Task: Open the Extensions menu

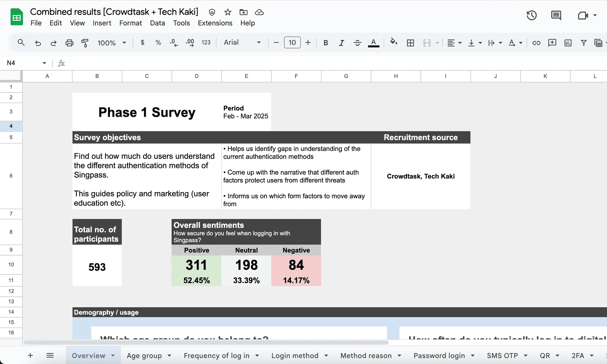Action: tap(215, 23)
